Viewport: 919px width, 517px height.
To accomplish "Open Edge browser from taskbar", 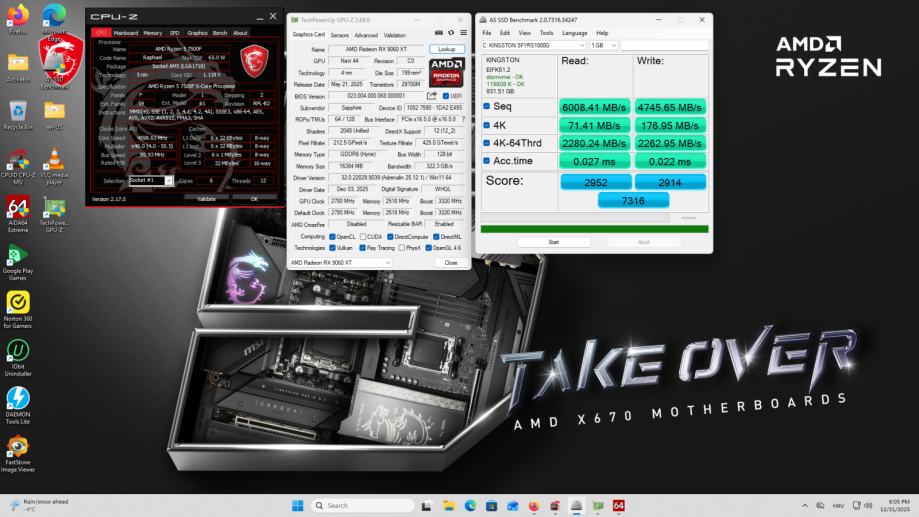I will click(470, 505).
